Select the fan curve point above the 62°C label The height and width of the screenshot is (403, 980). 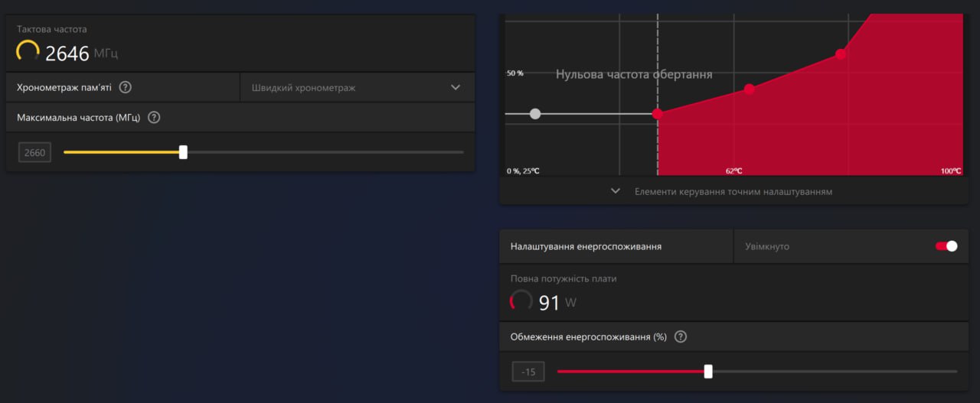pos(750,89)
